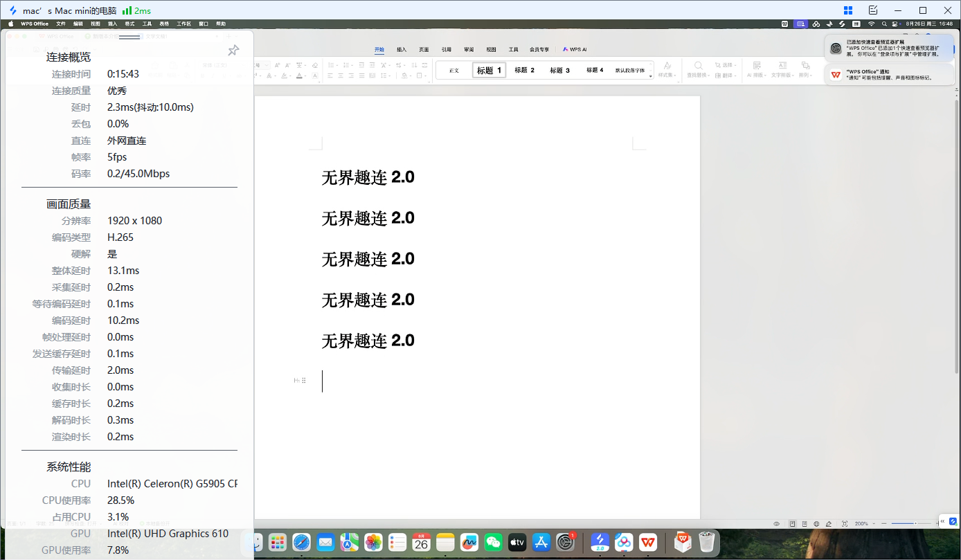Open the four-squares window layout icon in title bar
Image resolution: width=961 pixels, height=560 pixels.
coord(848,10)
